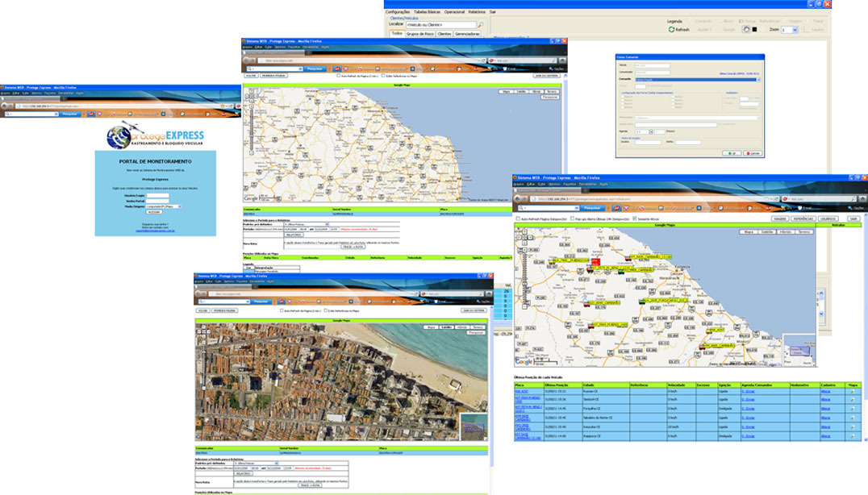
Task: Click the Alterar link in the Tamboril-CE row
Action: 825,400
